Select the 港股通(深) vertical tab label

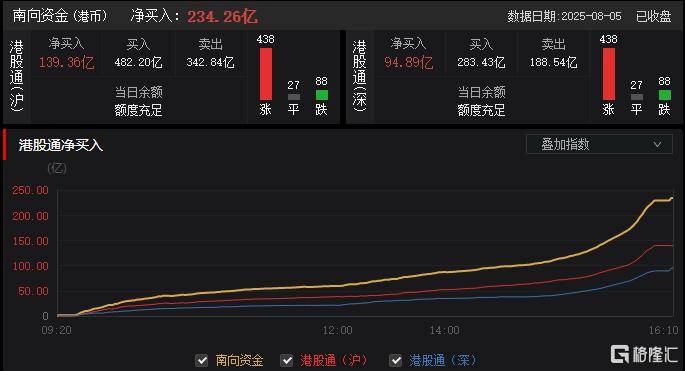[x=360, y=76]
